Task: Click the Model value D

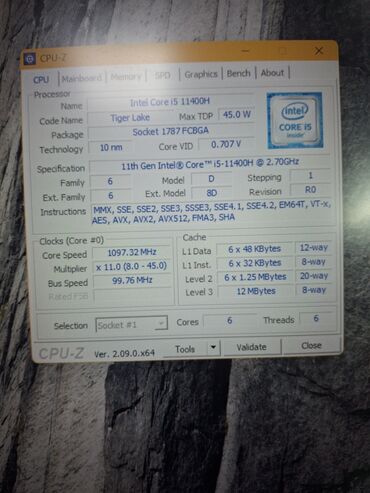Action: pyautogui.click(x=211, y=179)
